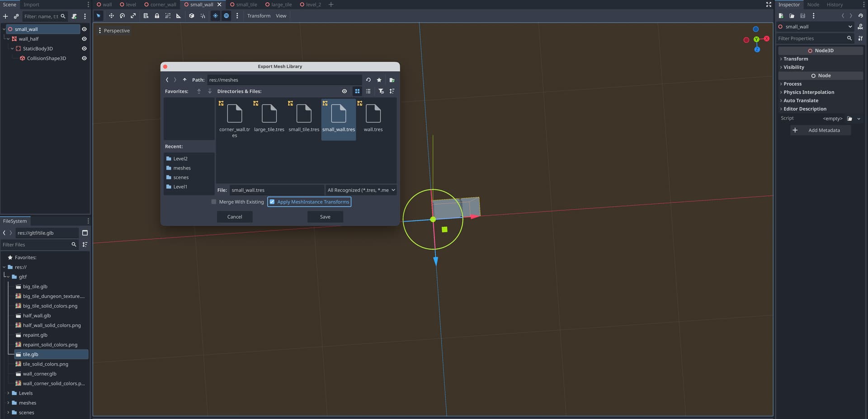Uncheck Apply MeshInstance Transforms
This screenshot has width=868, height=419.
(272, 202)
